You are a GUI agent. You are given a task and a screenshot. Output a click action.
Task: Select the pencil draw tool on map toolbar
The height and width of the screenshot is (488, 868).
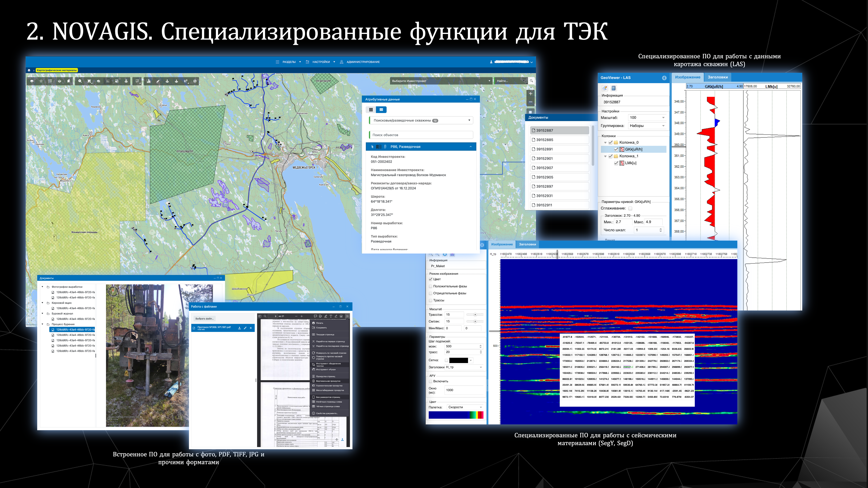(x=158, y=81)
